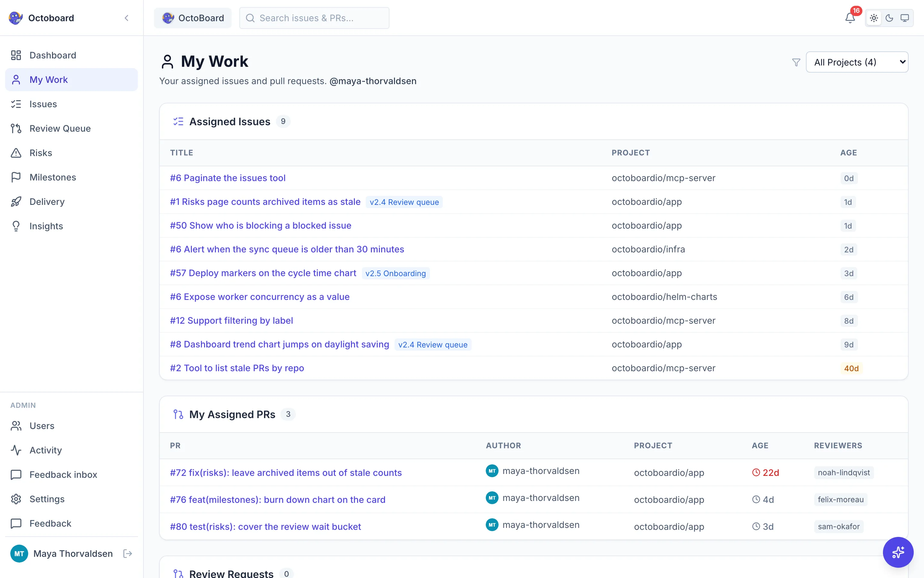Click the Activity pulse icon
This screenshot has height=578, width=924.
coord(16,450)
